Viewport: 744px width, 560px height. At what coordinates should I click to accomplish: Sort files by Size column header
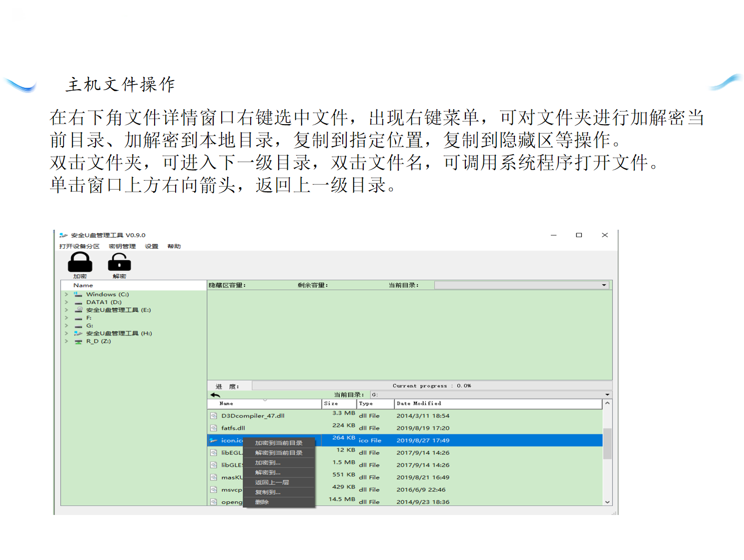331,403
